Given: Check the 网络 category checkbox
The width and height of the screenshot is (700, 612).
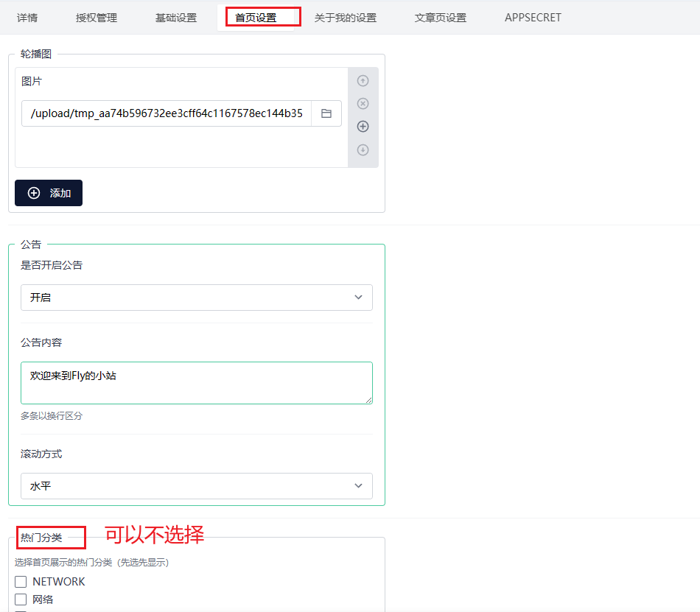Looking at the screenshot, I should pos(21,599).
